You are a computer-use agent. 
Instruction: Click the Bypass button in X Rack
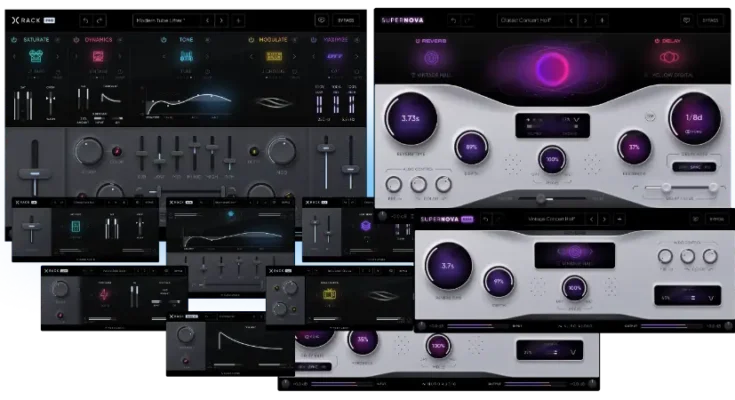pos(344,19)
